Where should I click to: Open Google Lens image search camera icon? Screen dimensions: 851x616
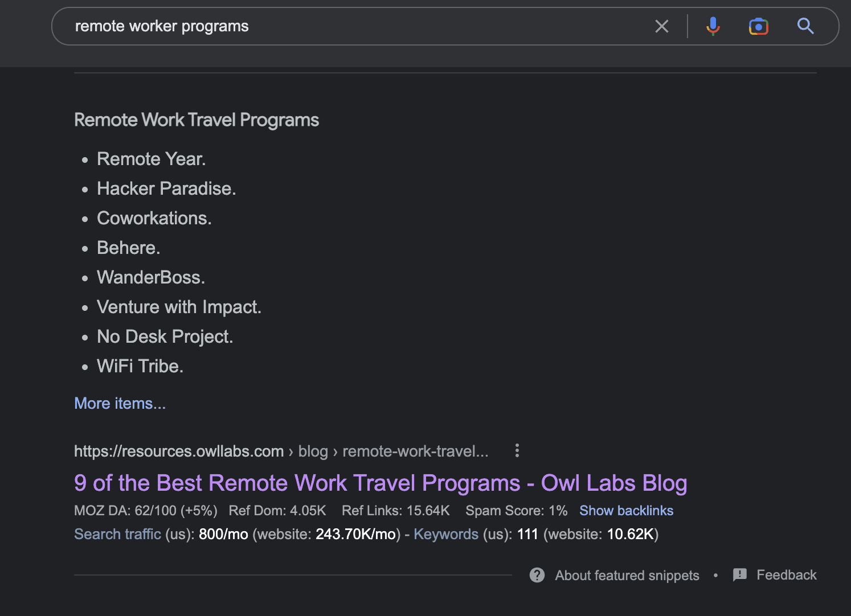(x=758, y=26)
